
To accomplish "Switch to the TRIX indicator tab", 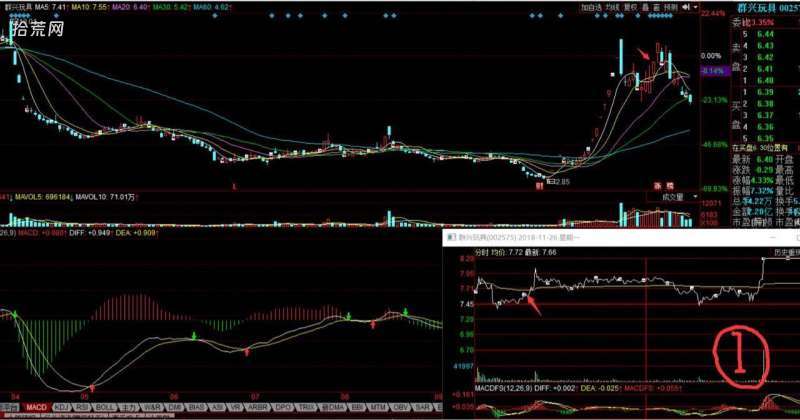I will point(307,407).
